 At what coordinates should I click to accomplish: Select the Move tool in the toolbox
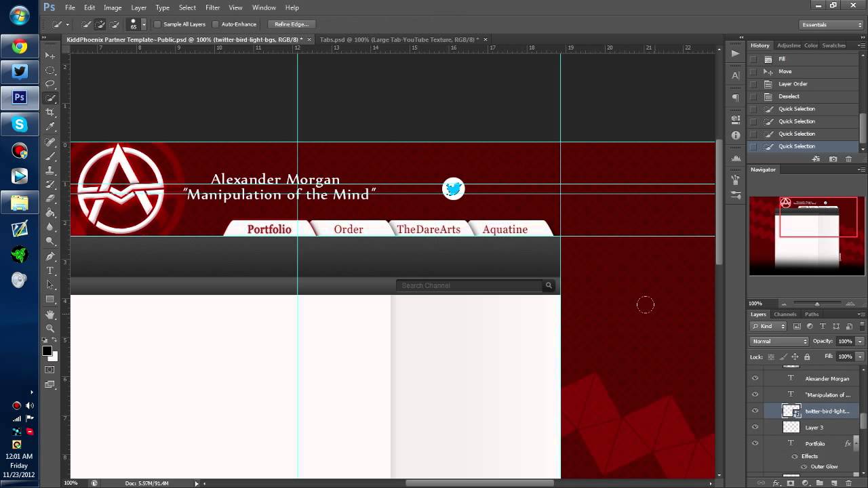50,56
